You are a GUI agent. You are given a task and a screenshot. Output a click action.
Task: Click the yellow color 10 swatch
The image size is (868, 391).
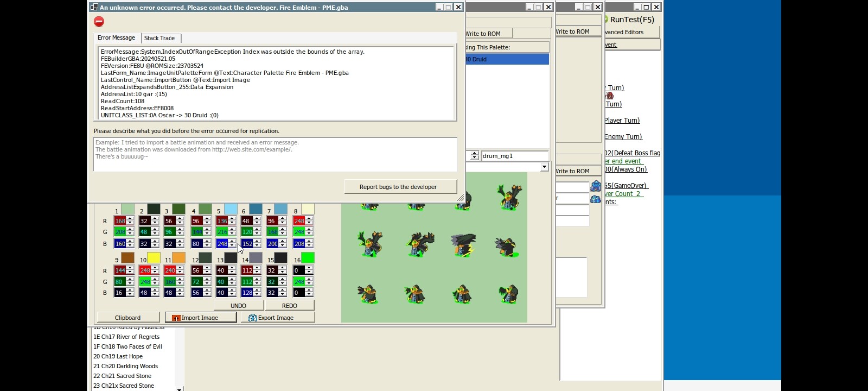click(154, 258)
